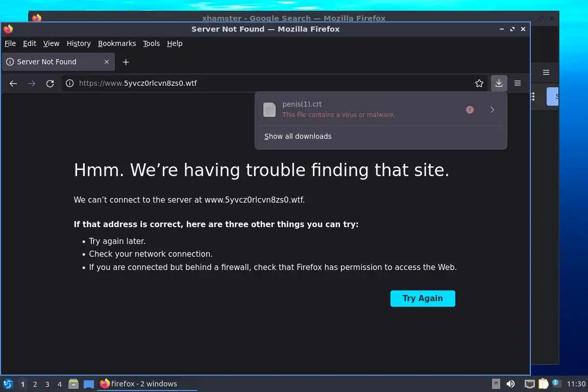This screenshot has height=392, width=588.
Task: Switch to workspace 1
Action: tap(22, 384)
